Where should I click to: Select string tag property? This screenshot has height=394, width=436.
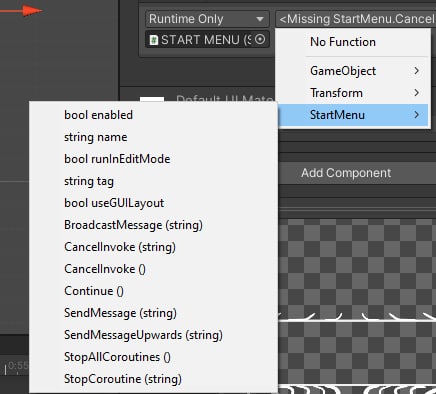tap(153, 181)
